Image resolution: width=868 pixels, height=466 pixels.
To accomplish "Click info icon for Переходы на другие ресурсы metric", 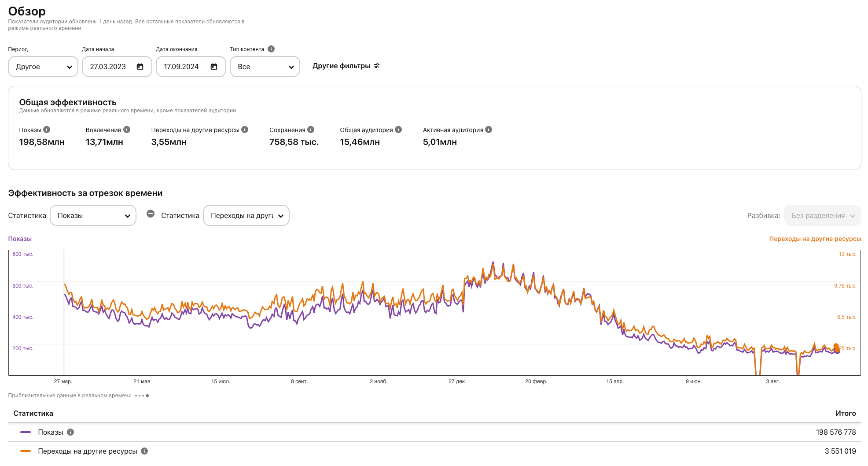I will coord(245,129).
